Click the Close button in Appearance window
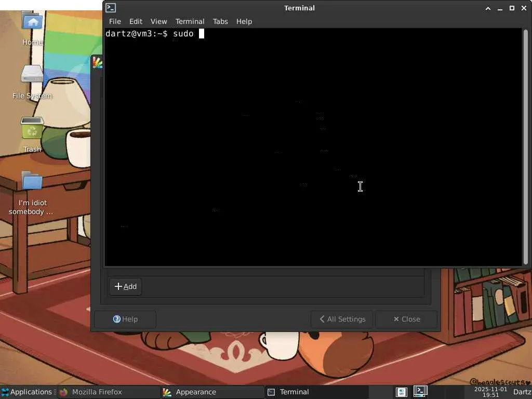The width and height of the screenshot is (532, 399). 406,320
